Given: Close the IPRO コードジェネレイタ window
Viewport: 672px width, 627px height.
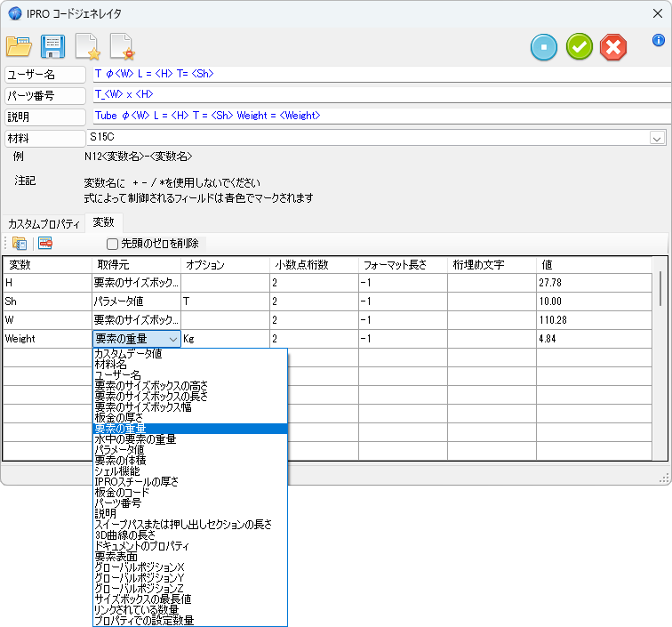Looking at the screenshot, I should (x=658, y=13).
